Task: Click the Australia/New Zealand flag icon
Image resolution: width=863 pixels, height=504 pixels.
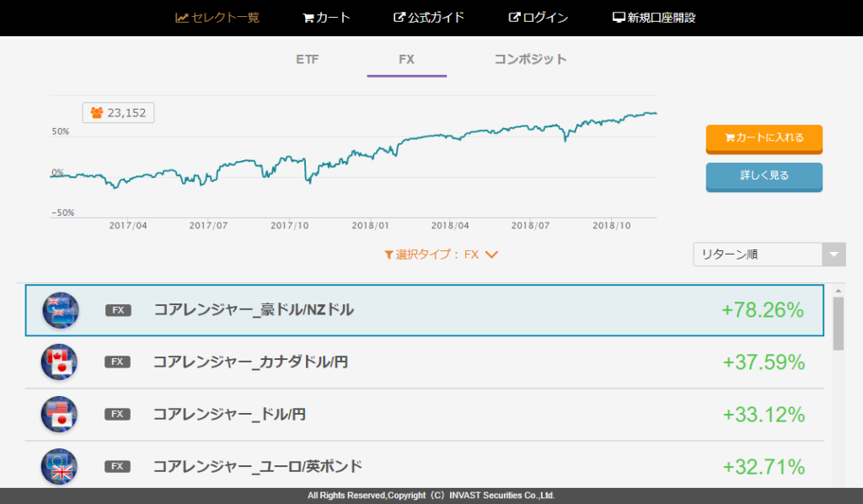Action: [60, 310]
